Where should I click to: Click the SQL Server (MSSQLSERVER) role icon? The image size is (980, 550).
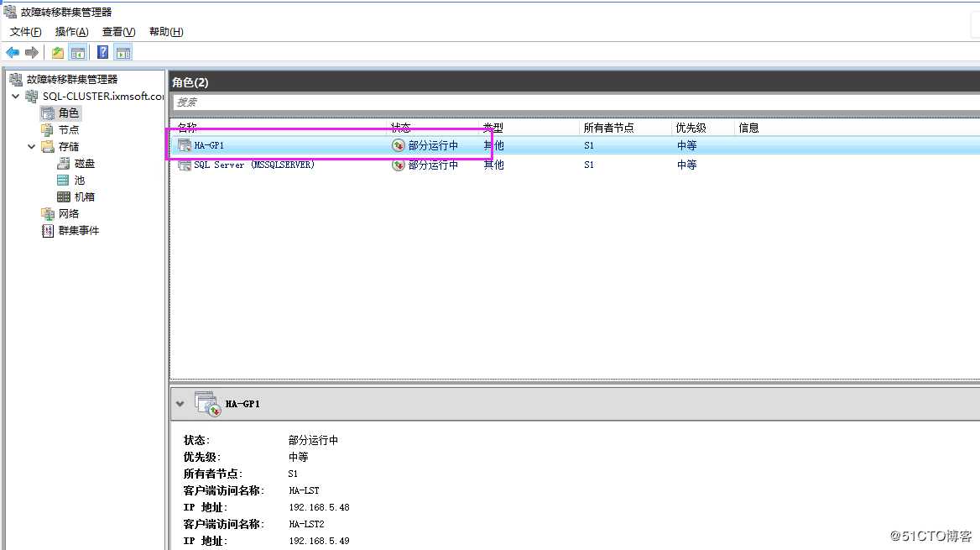click(x=184, y=165)
